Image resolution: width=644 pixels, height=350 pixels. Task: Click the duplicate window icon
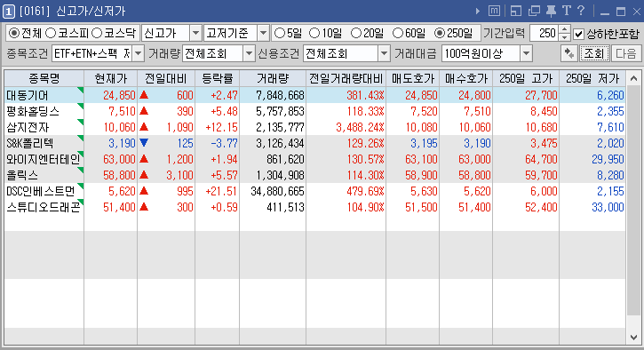point(534,11)
